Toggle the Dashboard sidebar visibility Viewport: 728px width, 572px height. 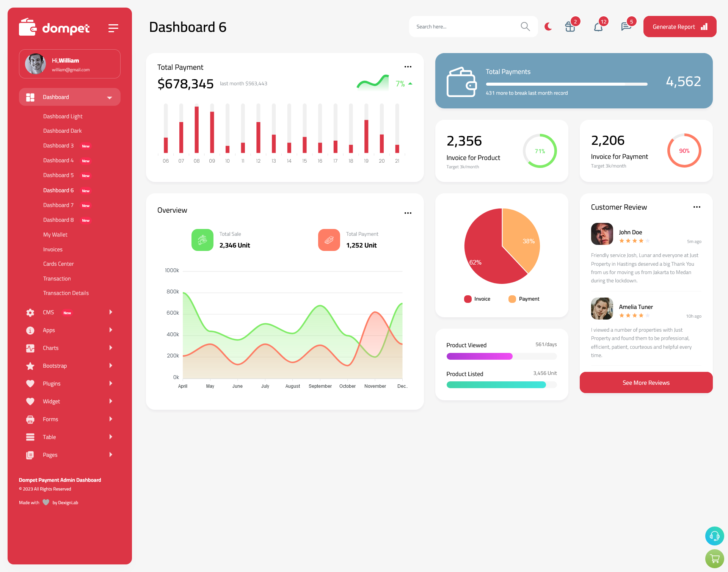click(x=113, y=28)
